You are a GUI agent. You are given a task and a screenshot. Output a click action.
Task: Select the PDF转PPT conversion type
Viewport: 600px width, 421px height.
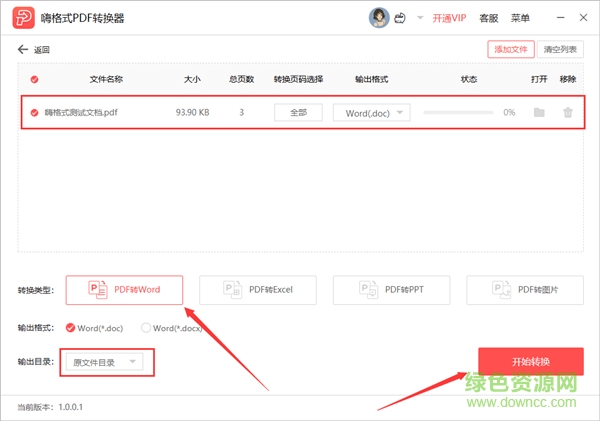(x=391, y=290)
